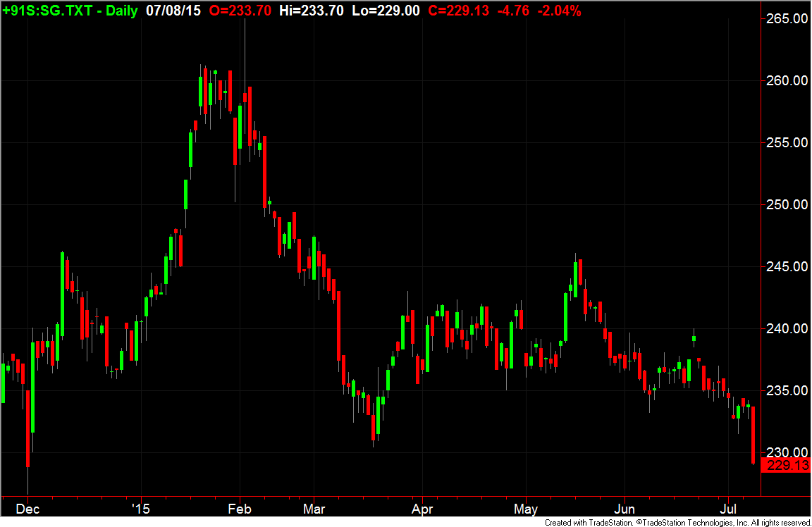Click the '15 year label on time axis
The width and height of the screenshot is (812, 527).
point(140,509)
